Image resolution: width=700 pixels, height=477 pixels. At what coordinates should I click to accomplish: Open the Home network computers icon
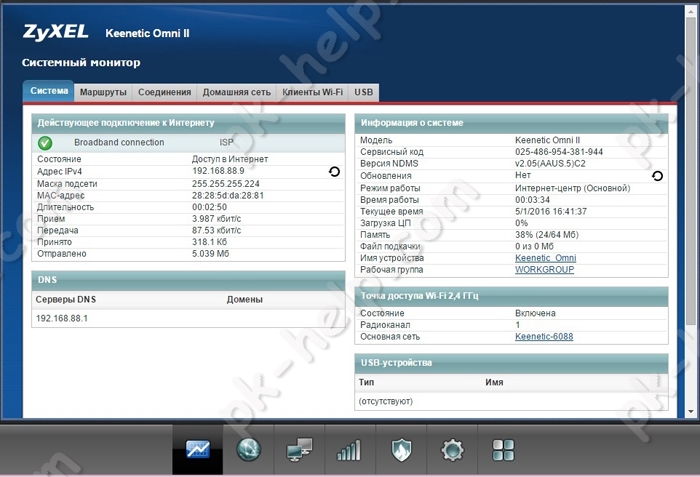(299, 449)
